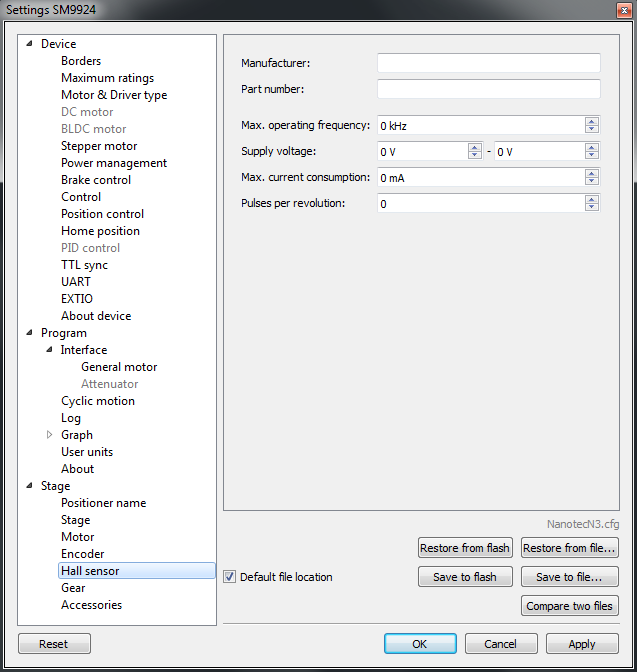This screenshot has width=637, height=672.
Task: Select Power management in tree
Action: click(113, 163)
